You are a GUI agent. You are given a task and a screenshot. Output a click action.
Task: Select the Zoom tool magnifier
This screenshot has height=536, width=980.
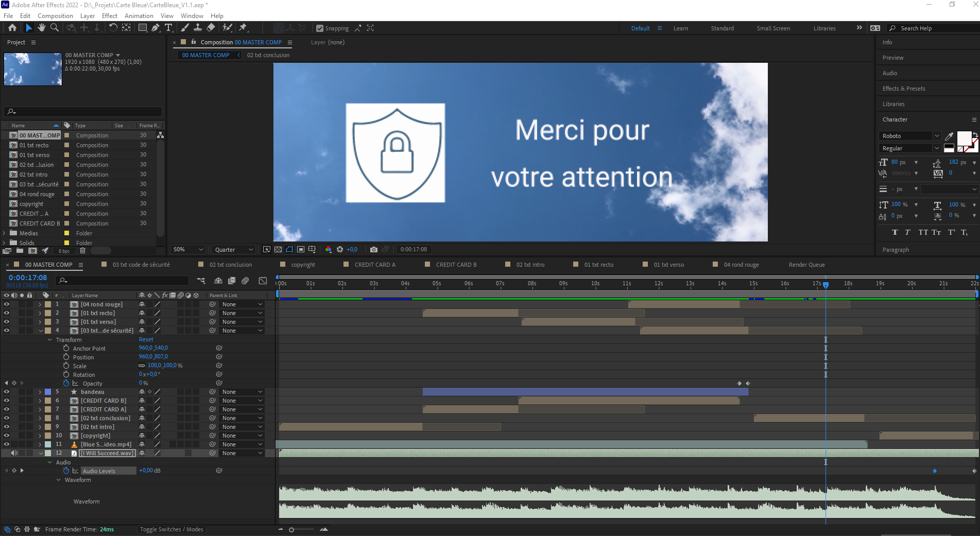[54, 28]
